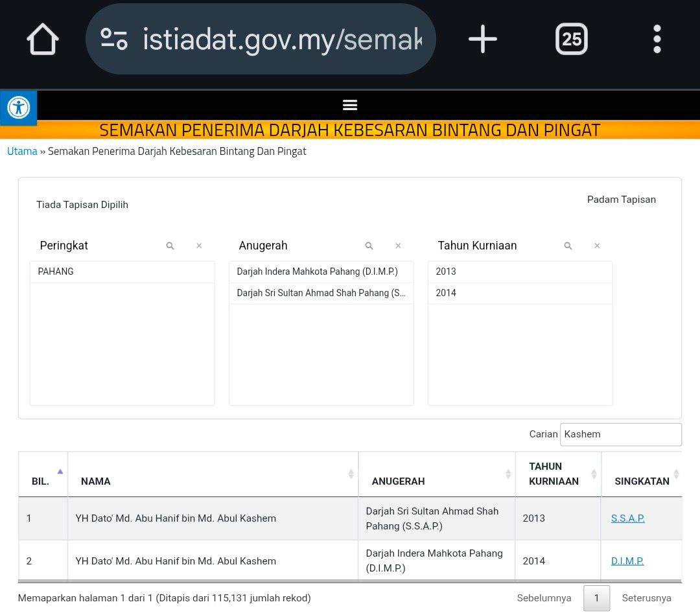700x613 pixels.
Task: Click the Utama breadcrumb link
Action: click(x=22, y=151)
